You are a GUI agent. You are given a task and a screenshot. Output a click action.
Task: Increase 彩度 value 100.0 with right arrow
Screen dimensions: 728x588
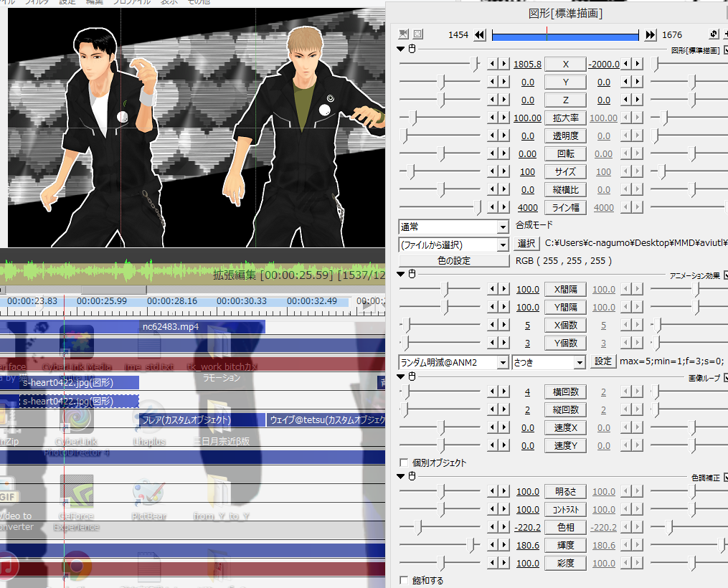504,563
